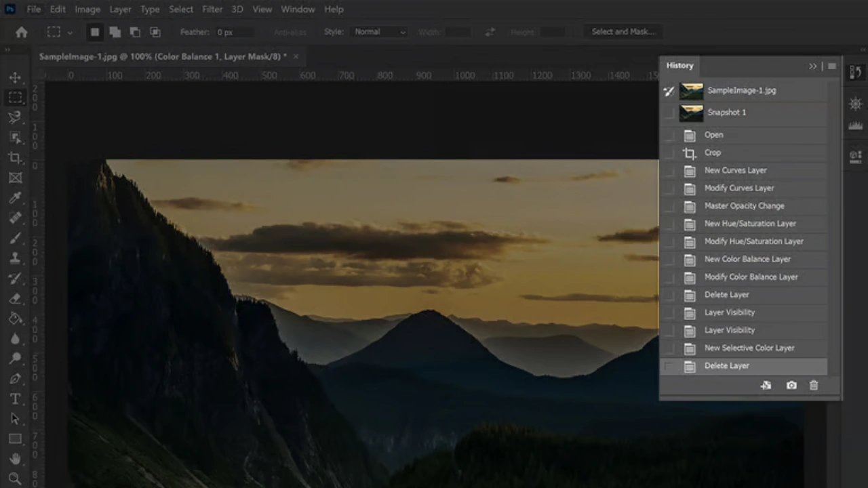This screenshot has width=868, height=488.
Task: Switch to the SampleImage-1.jpg document tab
Action: click(163, 56)
